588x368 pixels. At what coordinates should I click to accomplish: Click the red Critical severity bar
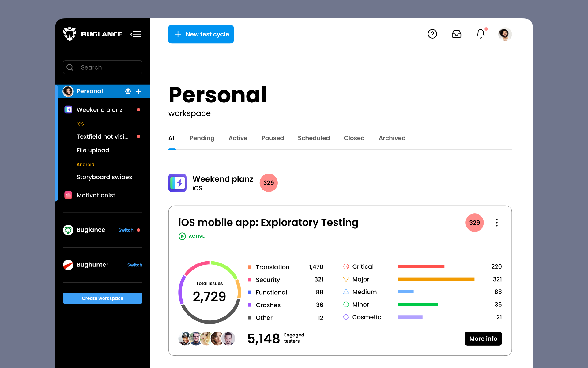421,266
